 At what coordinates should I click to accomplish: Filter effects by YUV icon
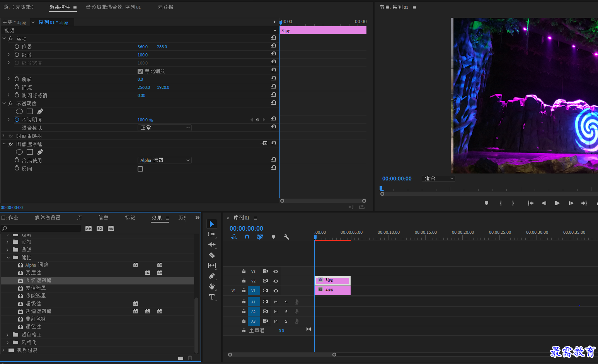coord(111,228)
